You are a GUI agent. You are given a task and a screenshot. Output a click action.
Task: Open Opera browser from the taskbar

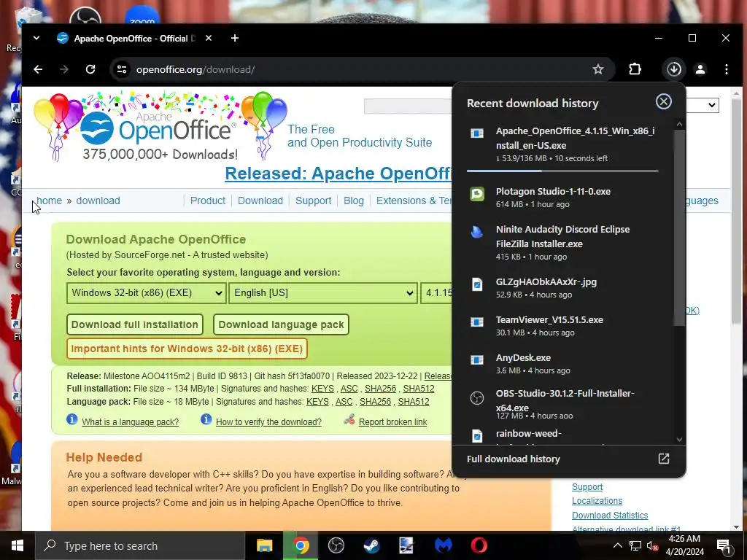[x=479, y=545]
